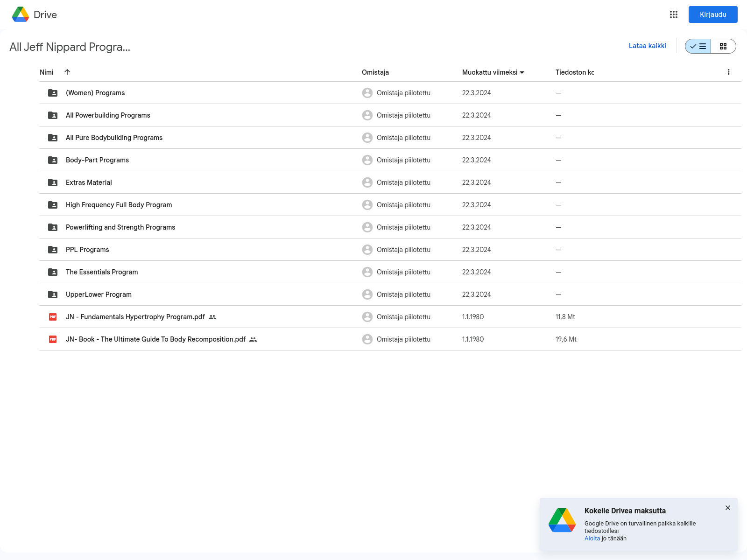Open JN- Book Ultimate Guide To Body Recomposition.pdf
747x560 pixels.
155,339
